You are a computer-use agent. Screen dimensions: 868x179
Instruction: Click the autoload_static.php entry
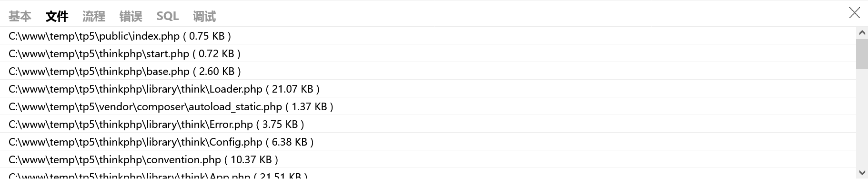(x=428, y=106)
